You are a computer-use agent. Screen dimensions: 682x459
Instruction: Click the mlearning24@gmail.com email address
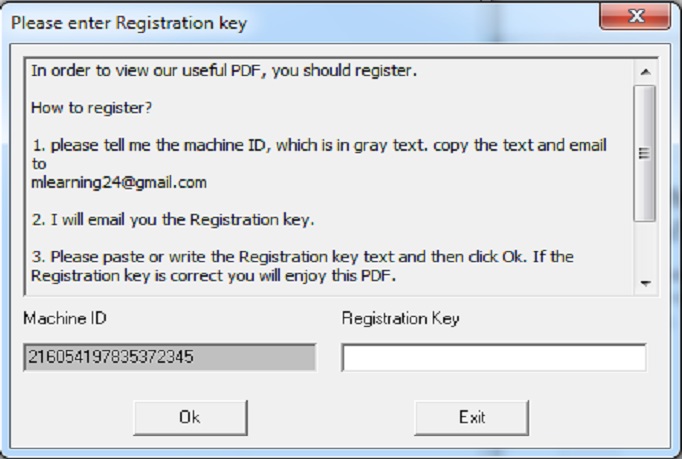coord(119,182)
